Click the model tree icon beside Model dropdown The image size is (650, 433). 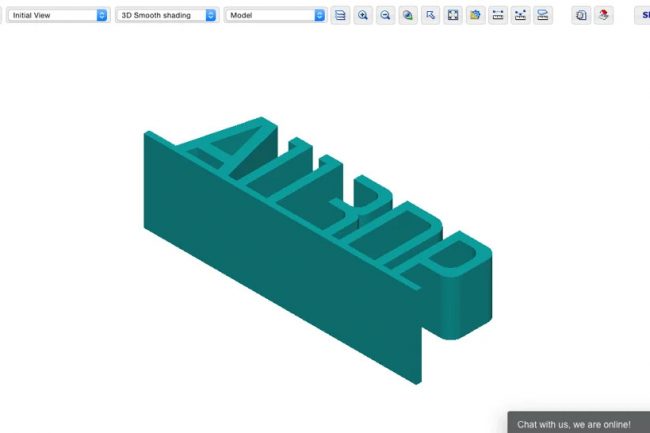coord(340,16)
